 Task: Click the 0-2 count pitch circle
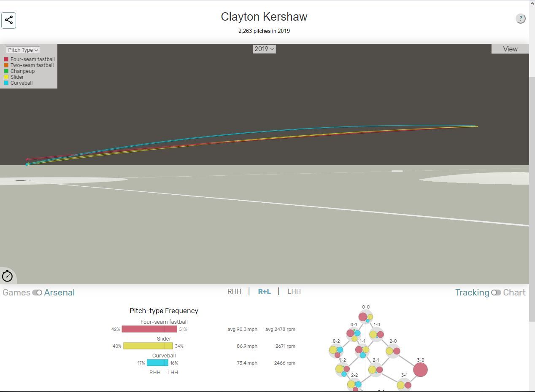click(336, 351)
